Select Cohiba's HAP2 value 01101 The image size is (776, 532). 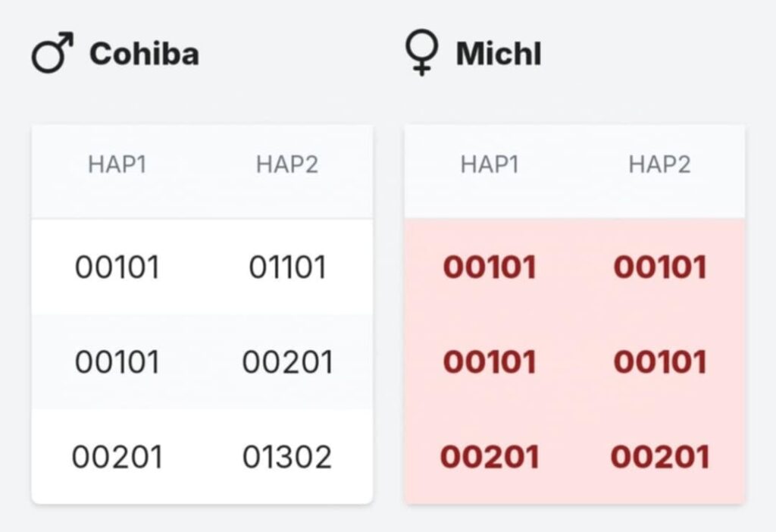coord(287,268)
